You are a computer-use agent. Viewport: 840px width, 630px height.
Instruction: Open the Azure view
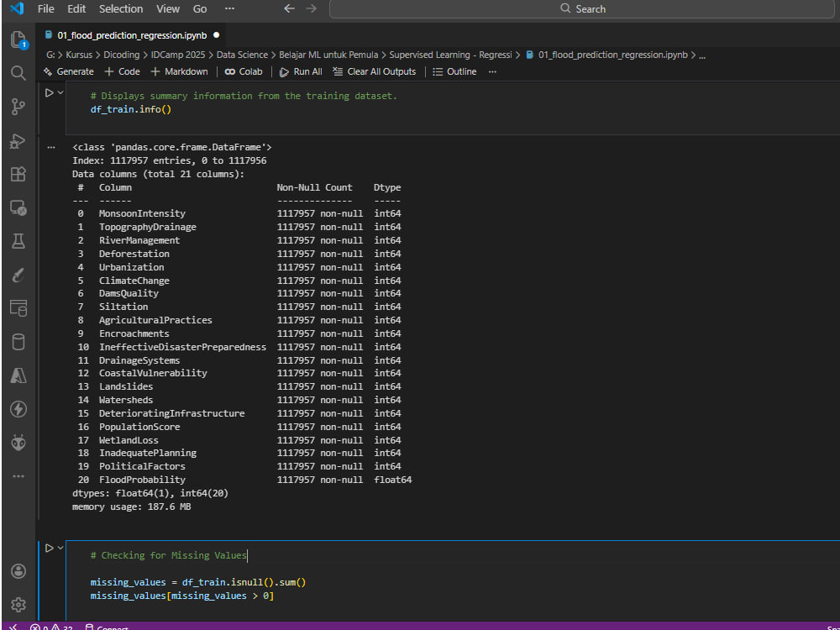pyautogui.click(x=18, y=375)
